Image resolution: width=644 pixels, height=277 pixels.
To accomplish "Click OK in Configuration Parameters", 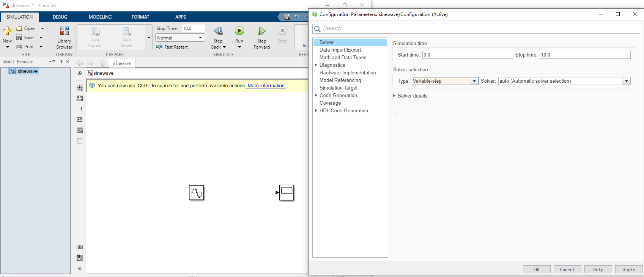I will pos(537,269).
